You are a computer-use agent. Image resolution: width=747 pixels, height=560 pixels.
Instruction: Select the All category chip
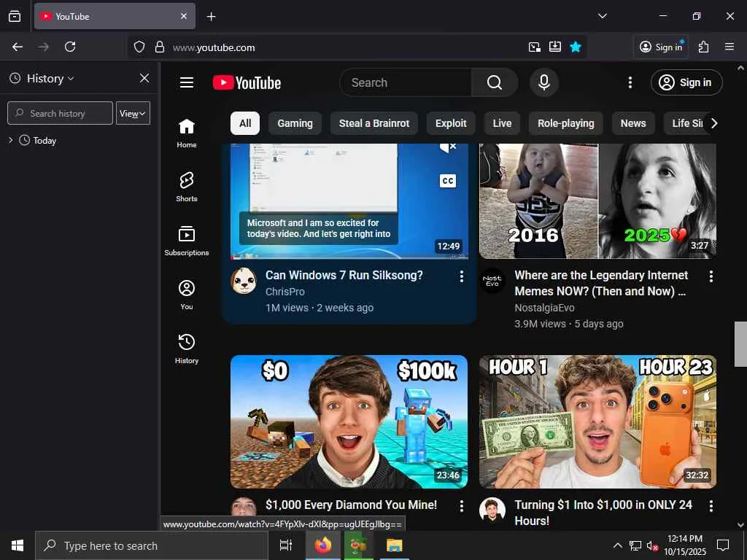pos(245,123)
